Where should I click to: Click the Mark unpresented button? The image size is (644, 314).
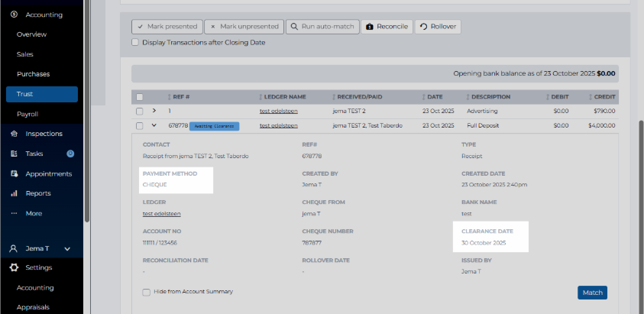point(244,27)
